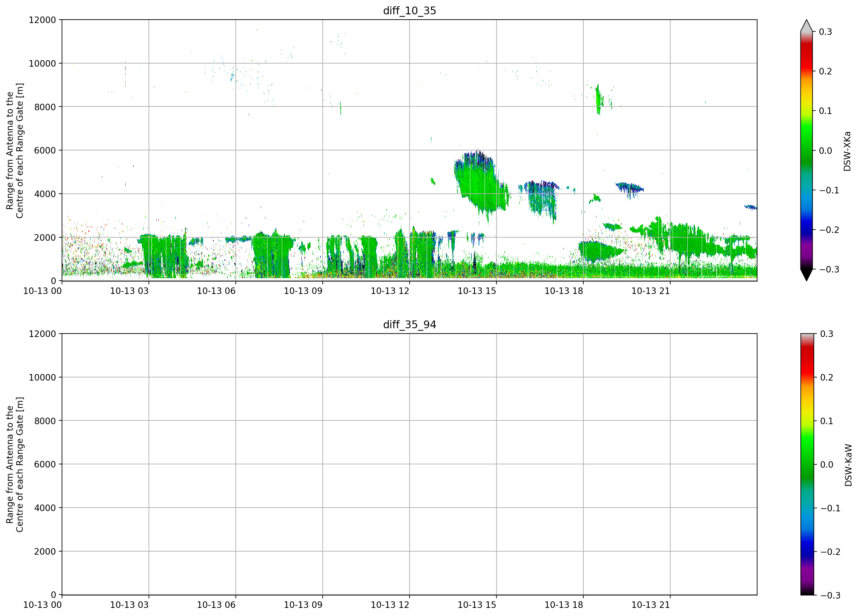
Task: Click the 12000 y-tick in diff_10_35 plot
Action: pyautogui.click(x=42, y=20)
